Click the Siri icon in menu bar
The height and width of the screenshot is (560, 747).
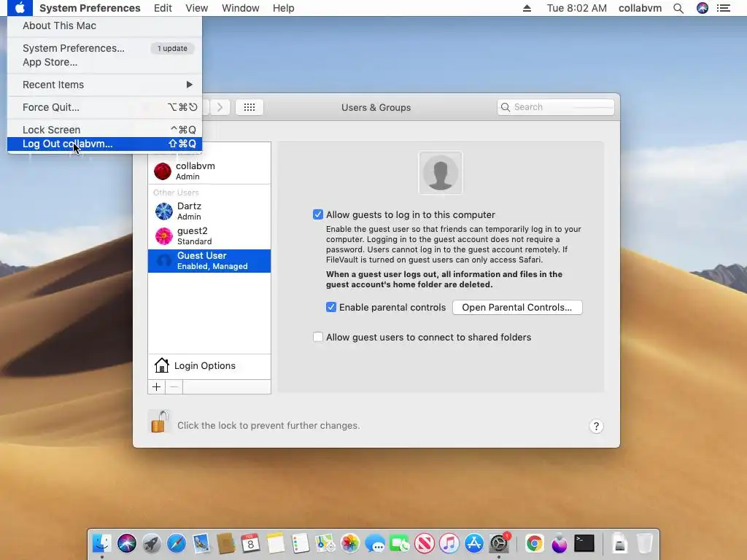coord(703,8)
